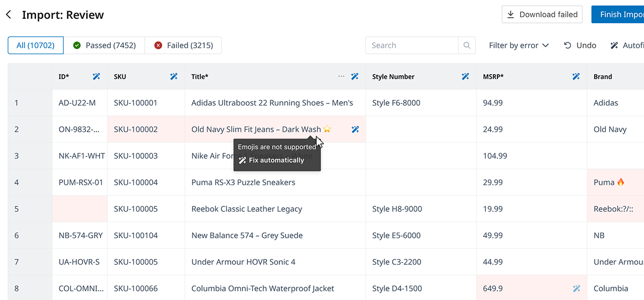The height and width of the screenshot is (300, 644).
Task: Switch to the Failed (3215) tab
Action: pyautogui.click(x=183, y=45)
